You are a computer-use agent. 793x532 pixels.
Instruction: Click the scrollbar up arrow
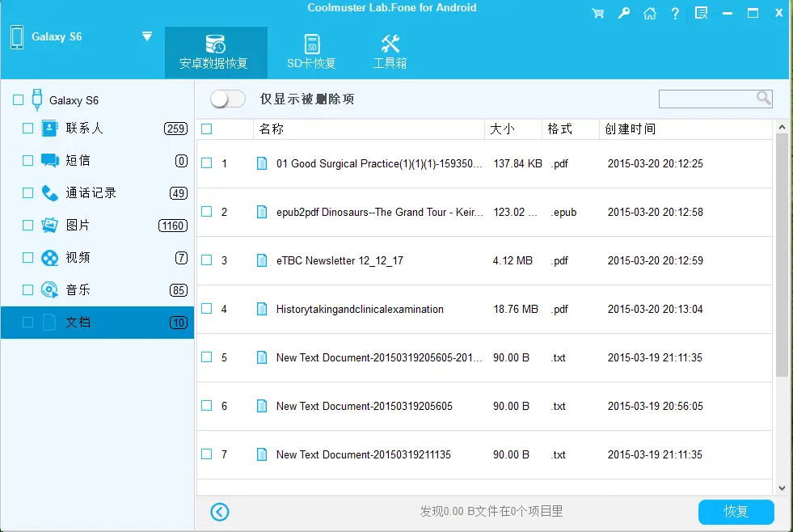[782, 128]
